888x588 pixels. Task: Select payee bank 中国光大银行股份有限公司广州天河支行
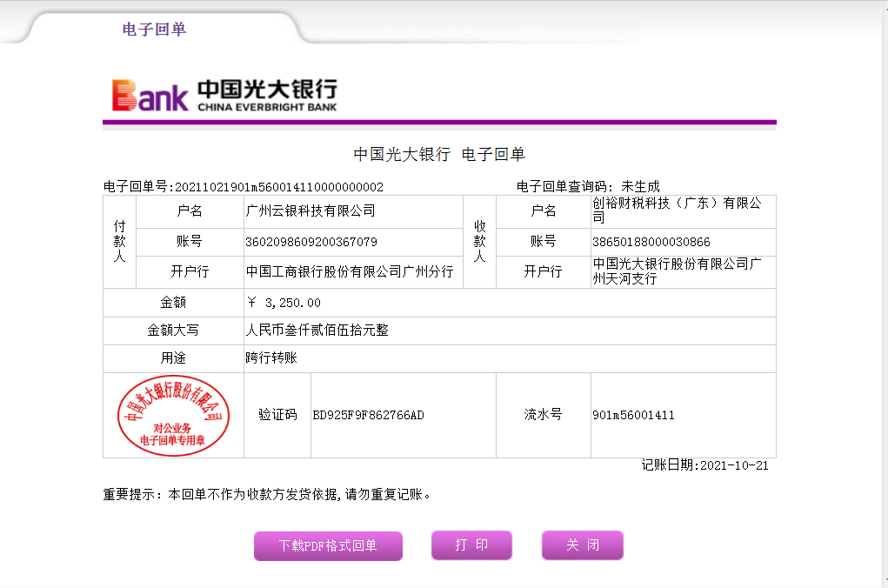coord(677,271)
